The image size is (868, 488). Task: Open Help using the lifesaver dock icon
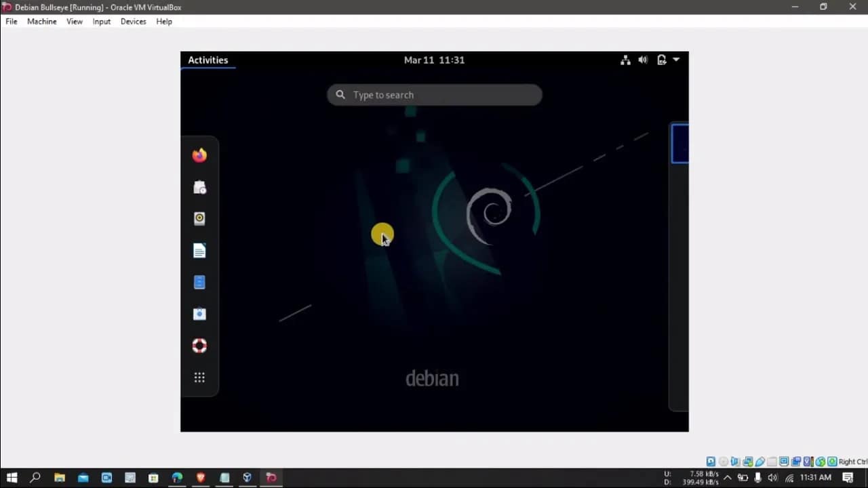coord(199,345)
